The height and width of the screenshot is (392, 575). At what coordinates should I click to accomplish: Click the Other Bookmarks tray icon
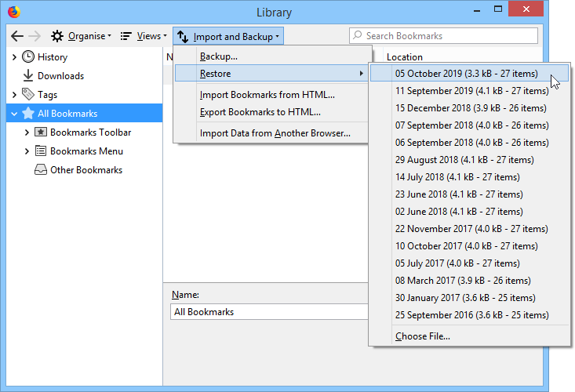(40, 169)
